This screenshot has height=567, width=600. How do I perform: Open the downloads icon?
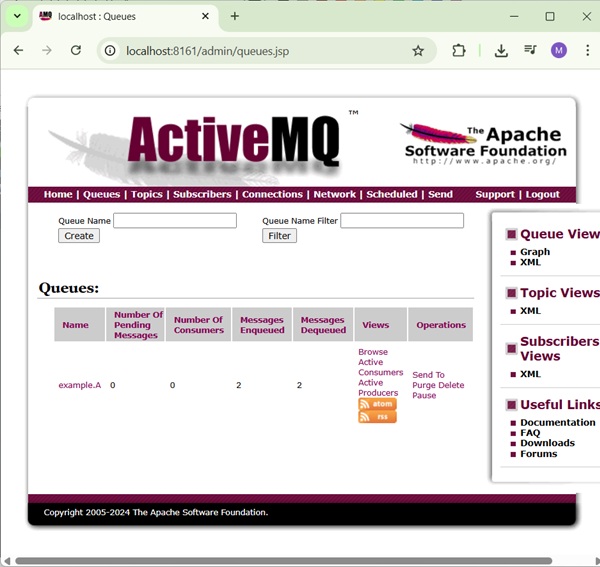[x=501, y=51]
